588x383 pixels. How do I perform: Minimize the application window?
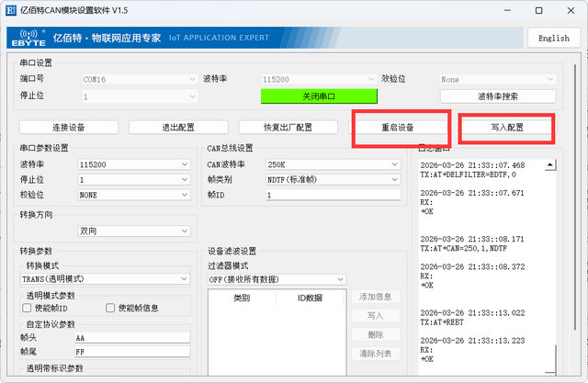click(x=507, y=10)
